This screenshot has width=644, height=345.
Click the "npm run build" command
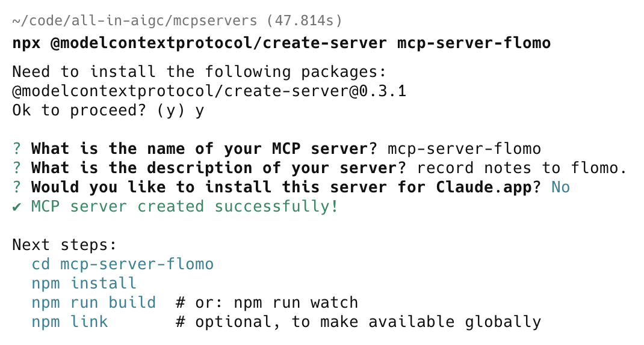(94, 302)
